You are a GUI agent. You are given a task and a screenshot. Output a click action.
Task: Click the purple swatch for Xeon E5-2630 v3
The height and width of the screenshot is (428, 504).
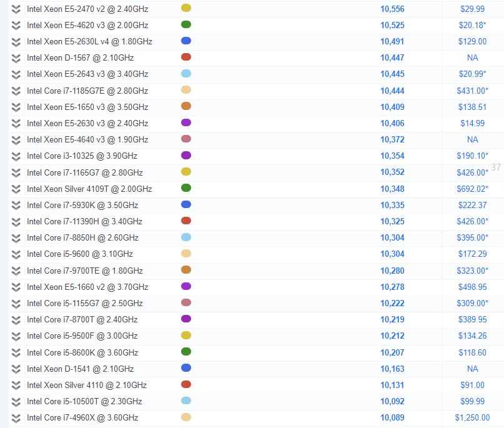pyautogui.click(x=186, y=122)
